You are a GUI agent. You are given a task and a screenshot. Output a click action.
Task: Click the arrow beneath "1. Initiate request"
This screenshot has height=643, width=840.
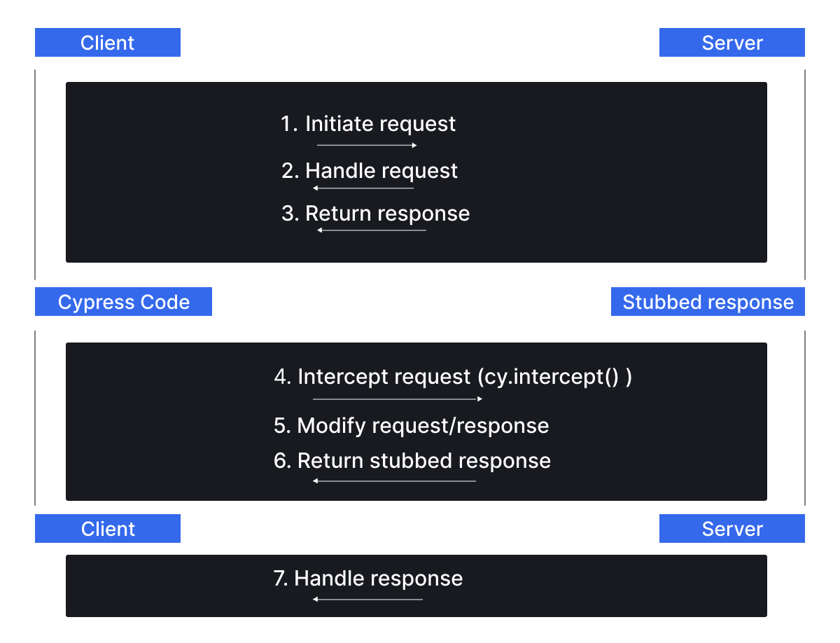(367, 145)
